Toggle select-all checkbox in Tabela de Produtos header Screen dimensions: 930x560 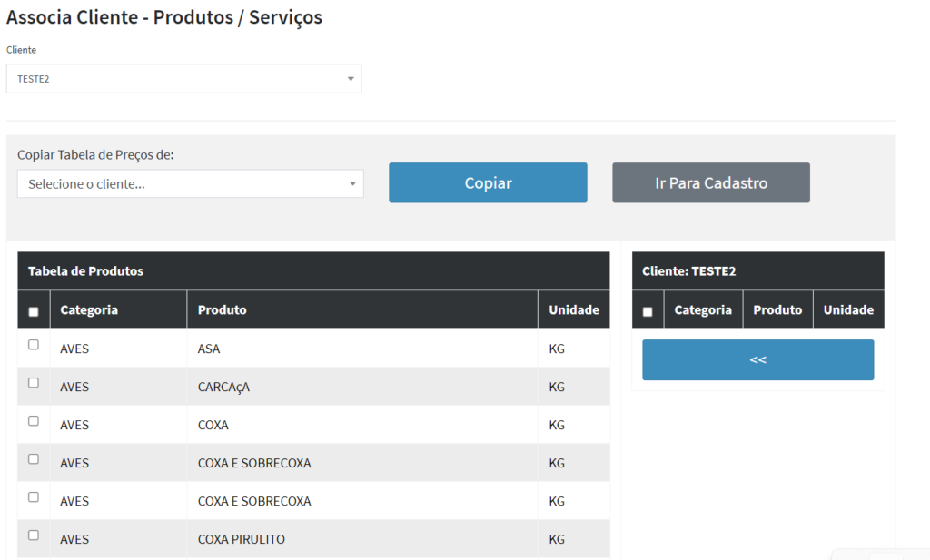click(34, 311)
